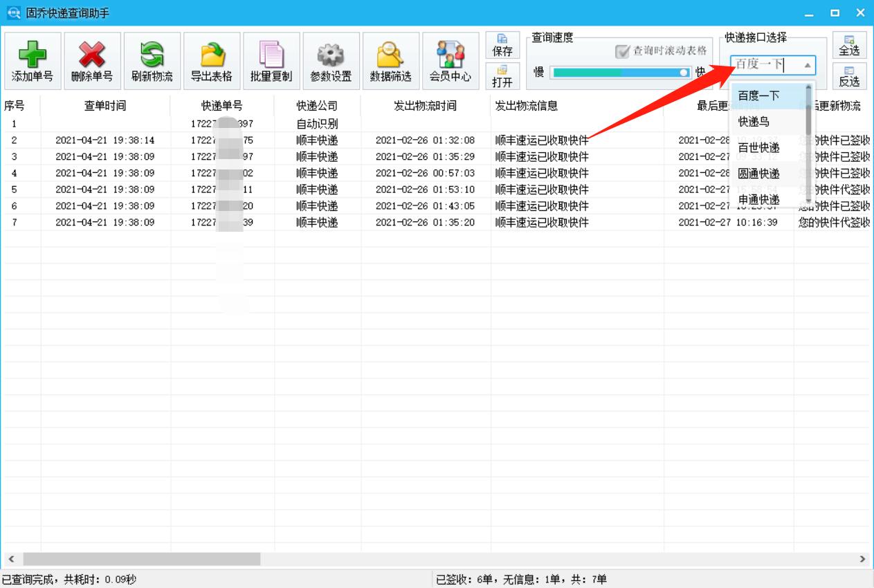This screenshot has height=588, width=874.
Task: Open 参数设置 parameter settings
Action: (x=331, y=61)
